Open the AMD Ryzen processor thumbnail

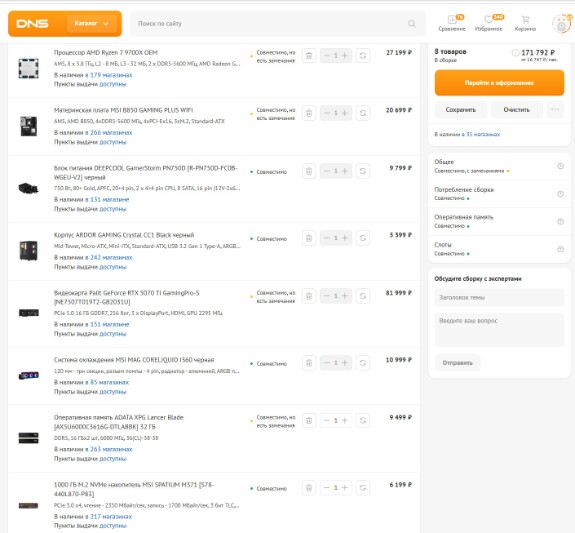click(x=29, y=68)
